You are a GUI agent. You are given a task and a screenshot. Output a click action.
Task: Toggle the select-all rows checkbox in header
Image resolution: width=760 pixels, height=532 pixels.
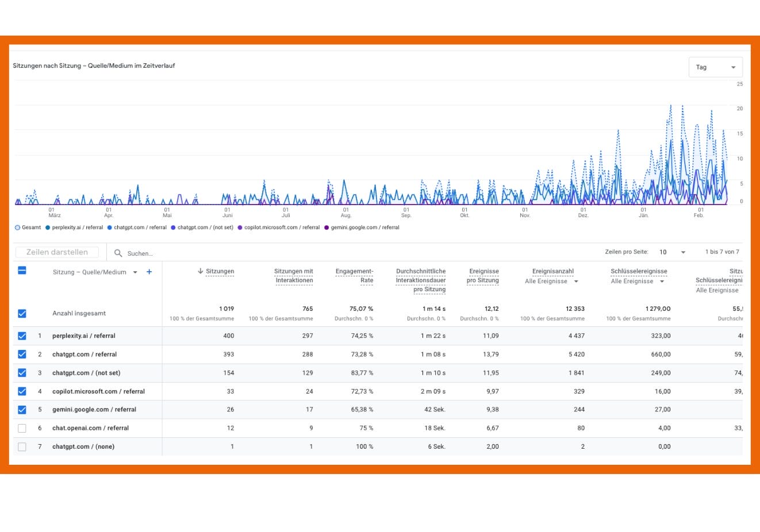pos(22,271)
